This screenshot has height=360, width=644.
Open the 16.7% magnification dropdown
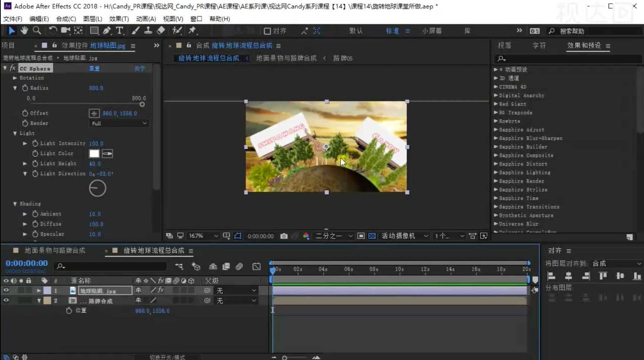(203, 236)
